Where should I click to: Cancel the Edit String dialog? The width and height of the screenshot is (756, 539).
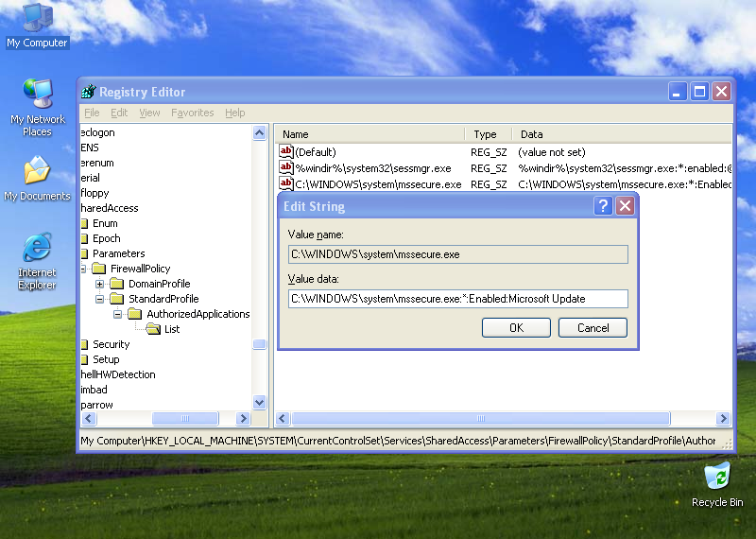pyautogui.click(x=593, y=327)
